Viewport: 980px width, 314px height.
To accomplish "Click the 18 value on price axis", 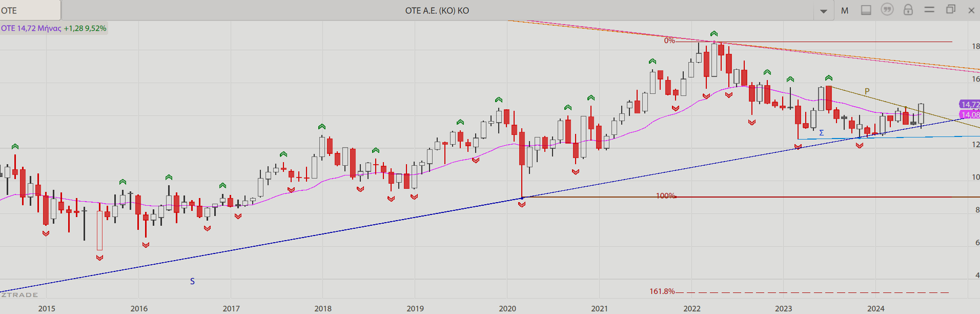I will click(x=976, y=46).
